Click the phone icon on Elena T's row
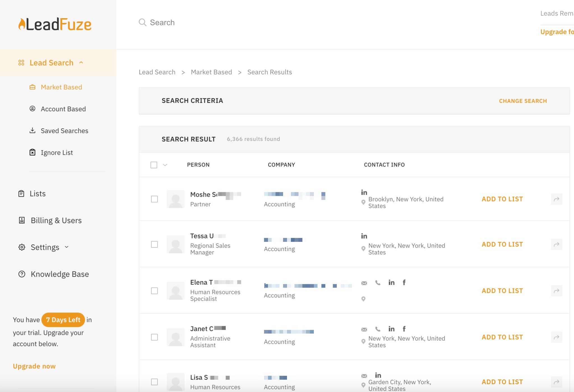The image size is (574, 392). tap(378, 282)
